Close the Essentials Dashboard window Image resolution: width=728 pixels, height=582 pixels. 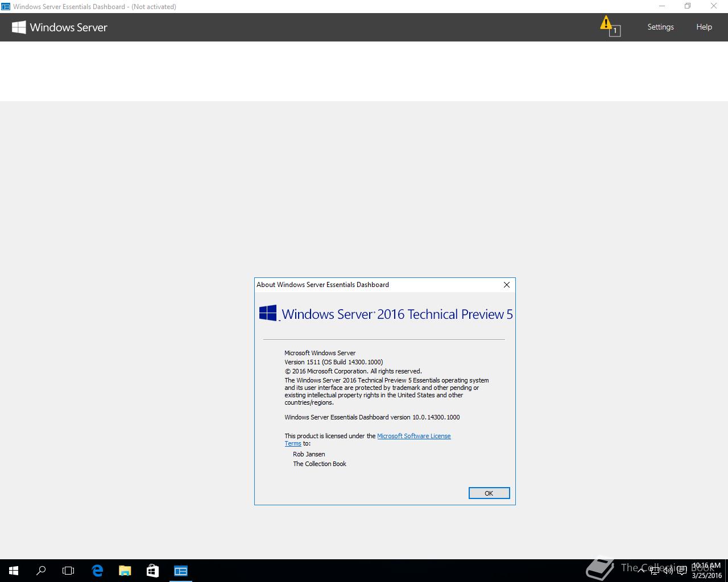coord(714,6)
